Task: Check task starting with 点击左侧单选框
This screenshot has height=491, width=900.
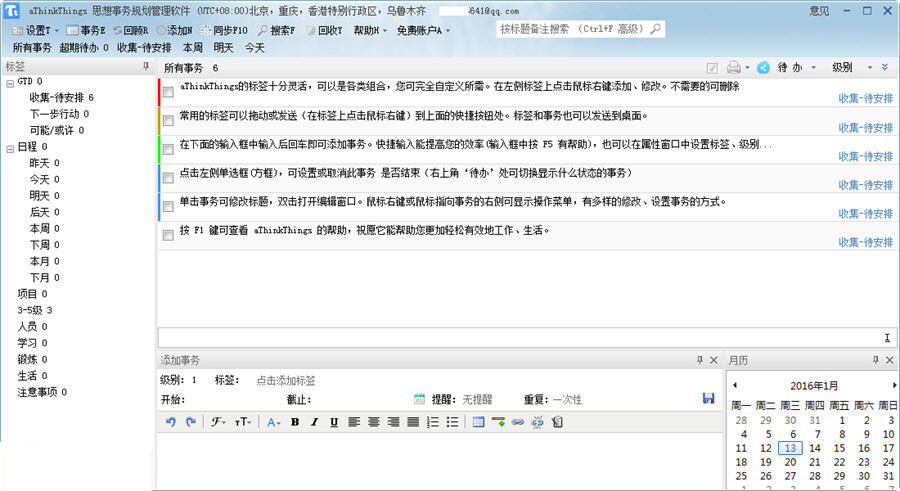Action: tap(168, 178)
